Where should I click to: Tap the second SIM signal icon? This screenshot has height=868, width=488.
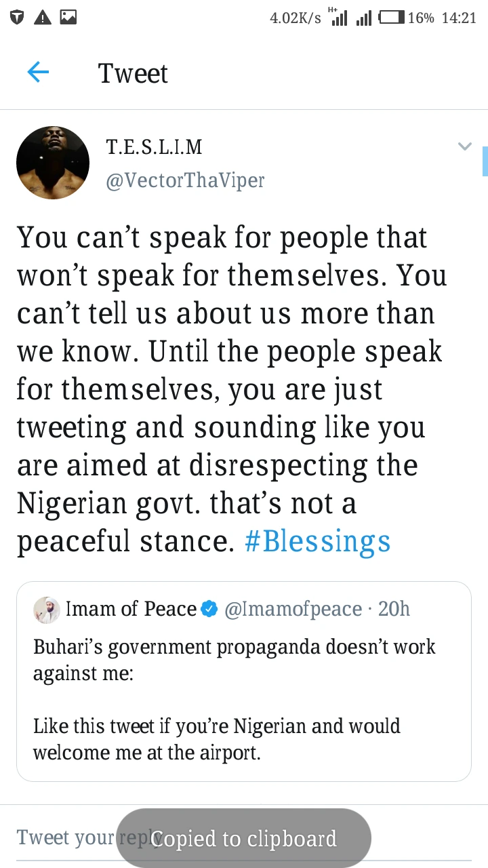[x=364, y=18]
